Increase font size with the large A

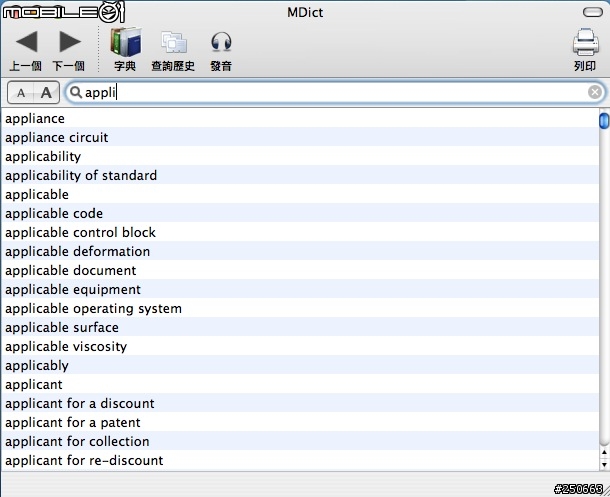pyautogui.click(x=46, y=93)
